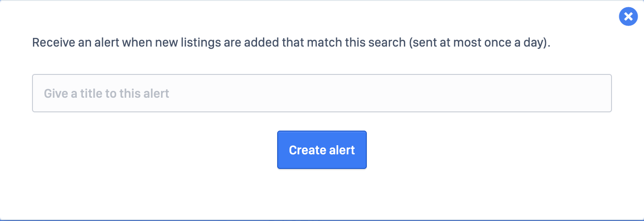Dismiss the create alert popup
Viewport: 644px width, 221px height.
[628, 17]
